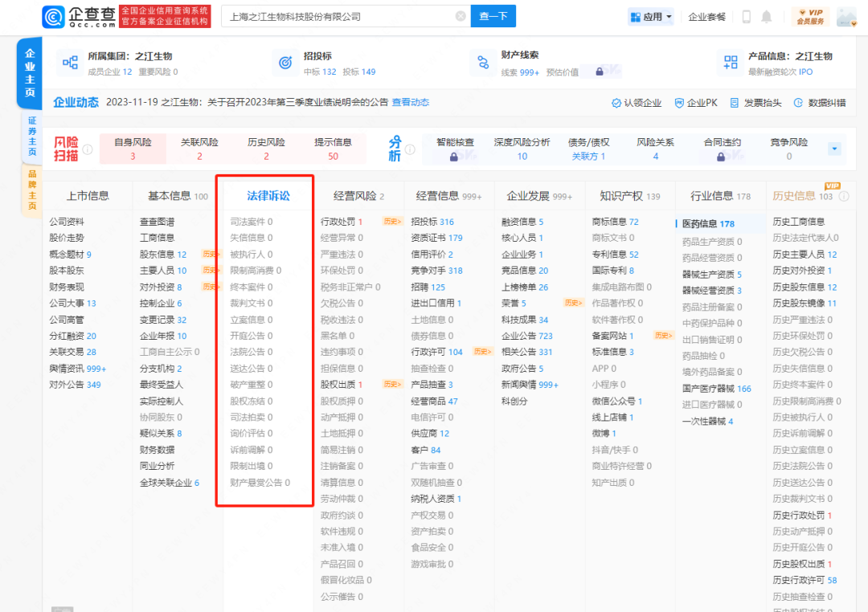Viewport: 868px width, 612px height.
Task: Open 自身风险 3 risk block
Action: [133, 149]
